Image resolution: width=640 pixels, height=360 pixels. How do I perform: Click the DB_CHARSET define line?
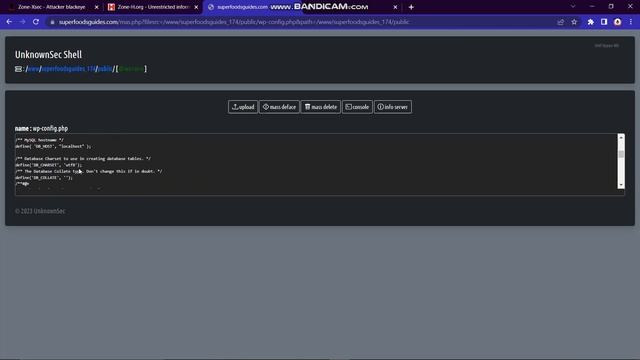pos(48,165)
